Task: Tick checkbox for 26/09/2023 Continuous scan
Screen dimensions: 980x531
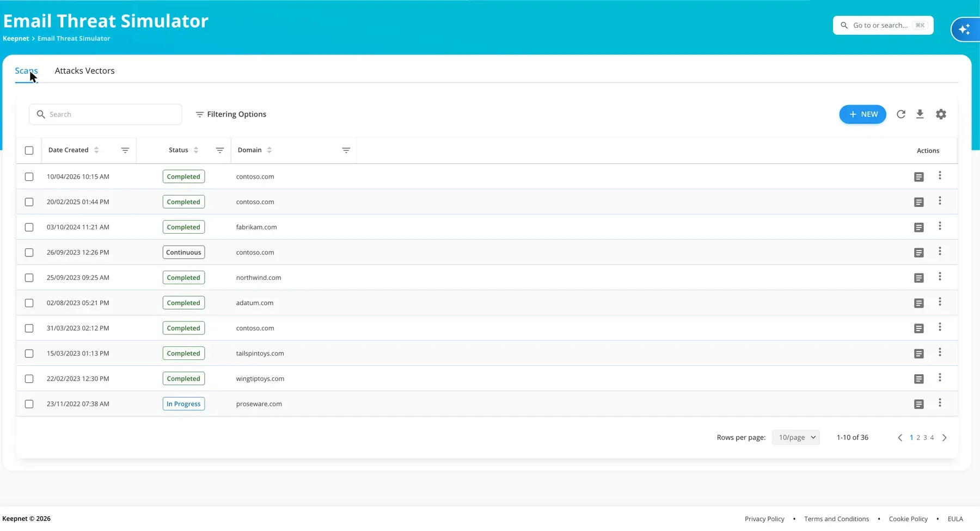Action: tap(29, 253)
